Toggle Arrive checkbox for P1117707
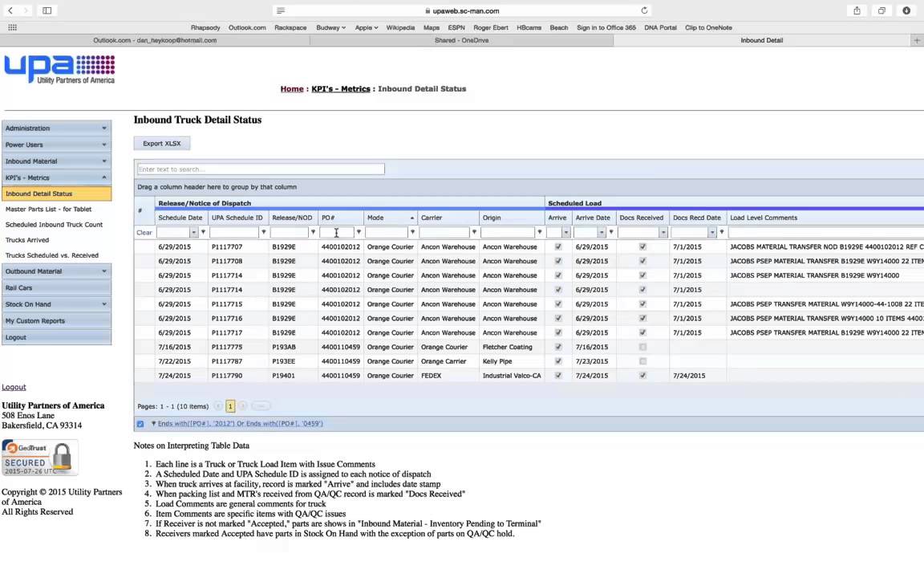The height and width of the screenshot is (578, 924). (x=558, y=247)
